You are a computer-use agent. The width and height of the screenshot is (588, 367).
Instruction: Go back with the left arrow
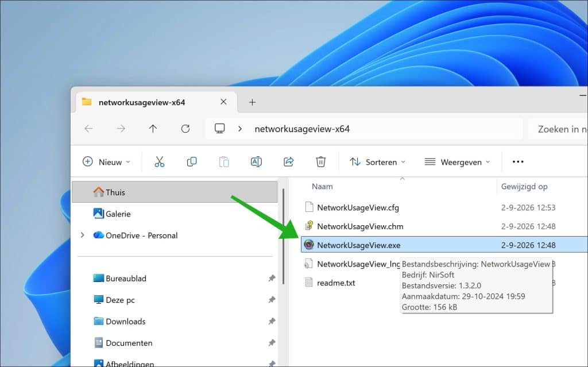tap(89, 129)
